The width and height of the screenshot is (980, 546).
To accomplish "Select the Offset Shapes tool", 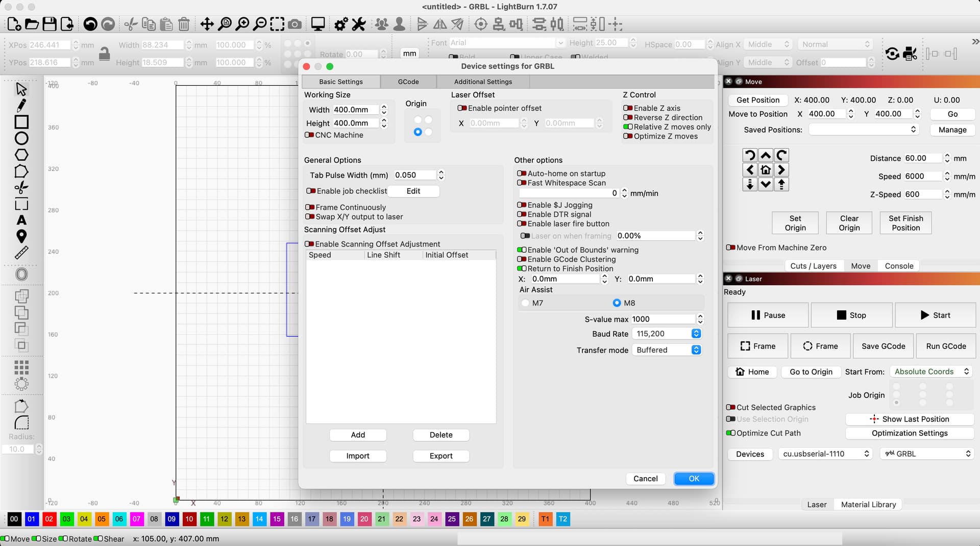I will 21,275.
